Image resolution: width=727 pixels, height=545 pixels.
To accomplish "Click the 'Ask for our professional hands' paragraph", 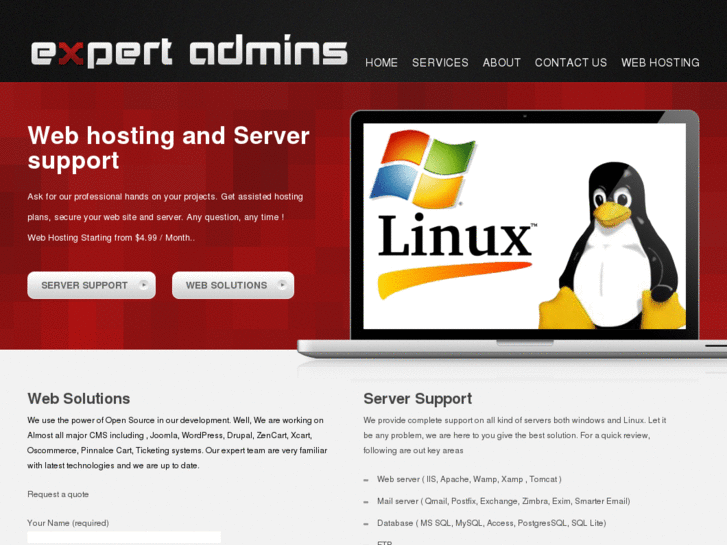I will [165, 207].
